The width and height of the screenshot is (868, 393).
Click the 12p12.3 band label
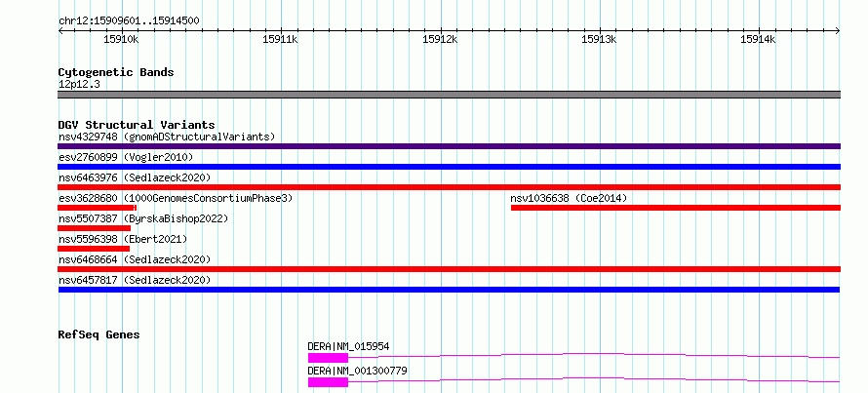point(79,84)
